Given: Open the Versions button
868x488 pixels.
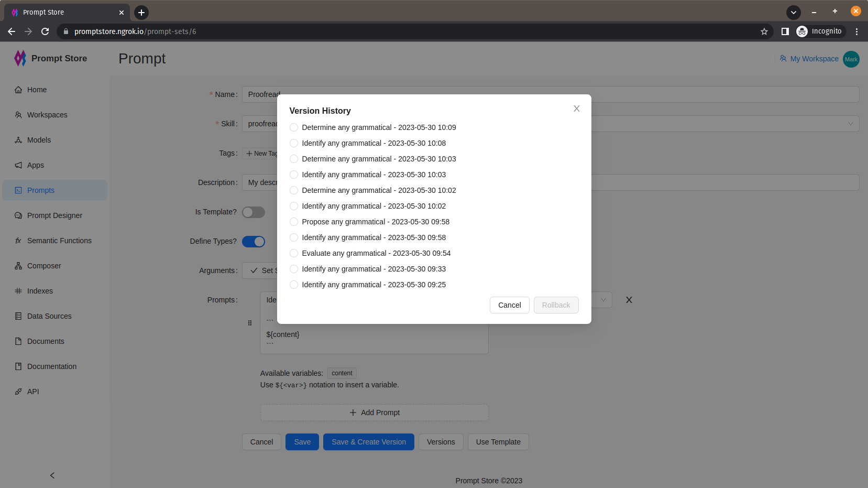Looking at the screenshot, I should pos(441,442).
